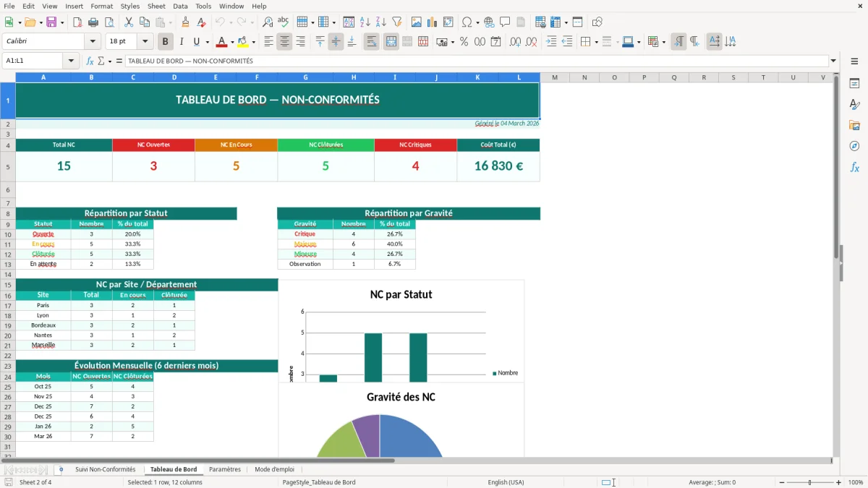Switch to Paramètres sheet tab
Image resolution: width=868 pixels, height=488 pixels.
(225, 469)
